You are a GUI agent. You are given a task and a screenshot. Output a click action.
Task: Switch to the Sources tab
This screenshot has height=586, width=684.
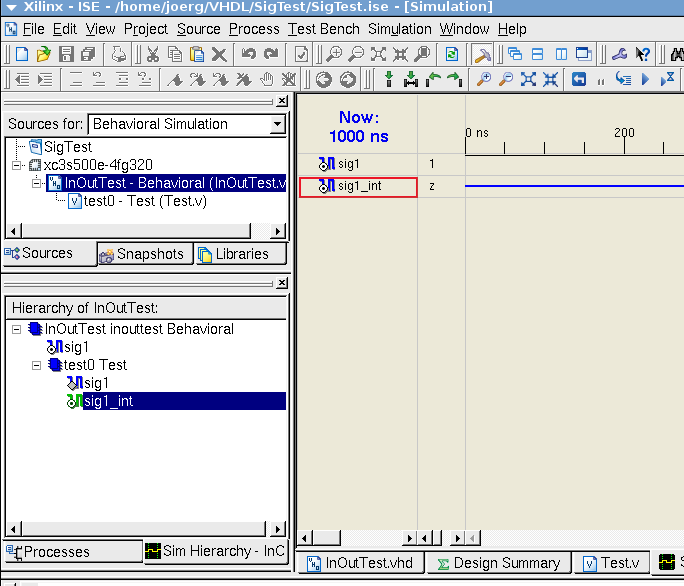pos(49,254)
